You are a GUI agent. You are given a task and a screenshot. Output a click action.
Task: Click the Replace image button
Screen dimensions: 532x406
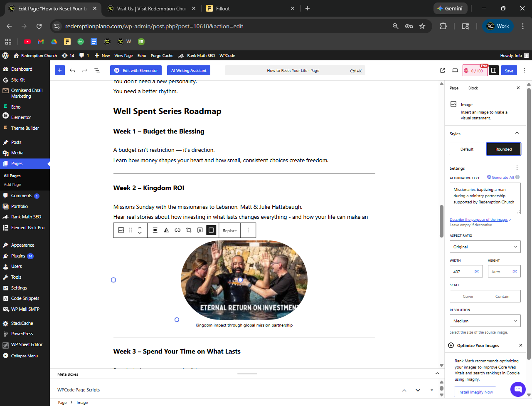[230, 230]
